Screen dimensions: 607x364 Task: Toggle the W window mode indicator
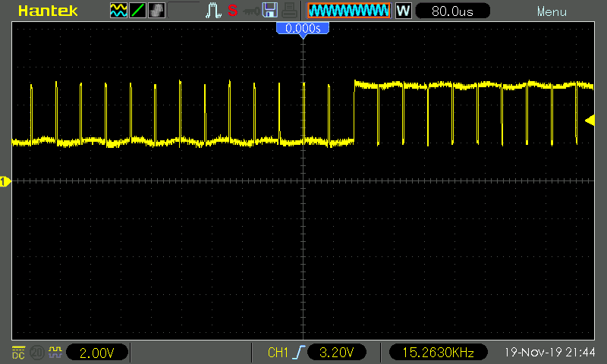pyautogui.click(x=403, y=11)
